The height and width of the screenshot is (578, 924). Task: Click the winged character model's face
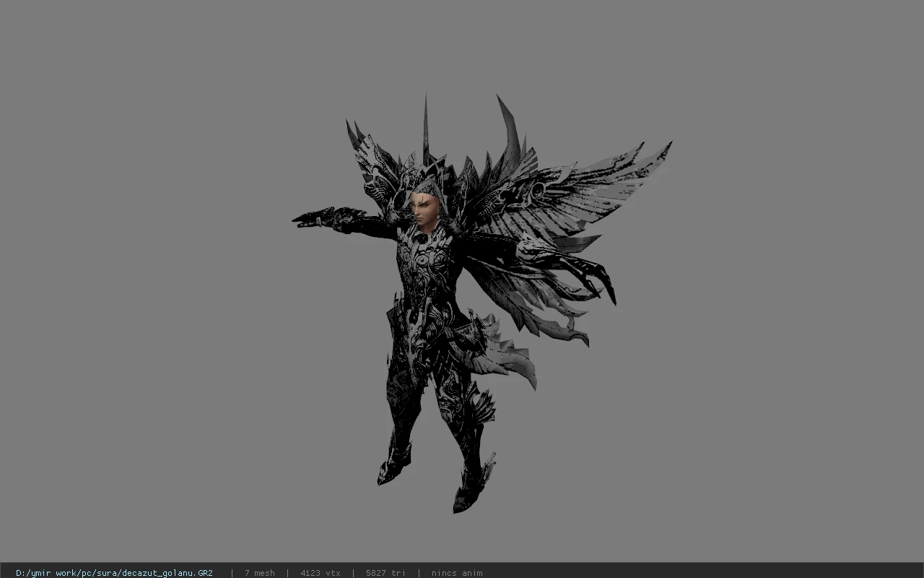(423, 208)
